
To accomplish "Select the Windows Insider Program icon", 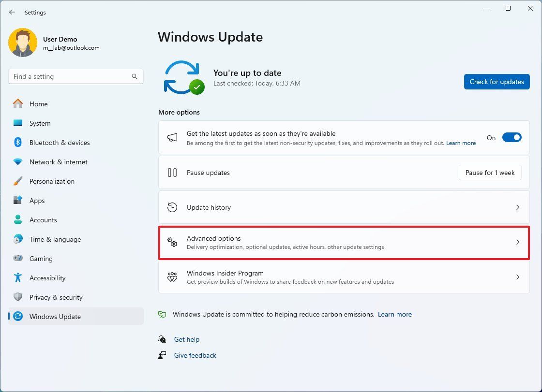I will coord(172,277).
